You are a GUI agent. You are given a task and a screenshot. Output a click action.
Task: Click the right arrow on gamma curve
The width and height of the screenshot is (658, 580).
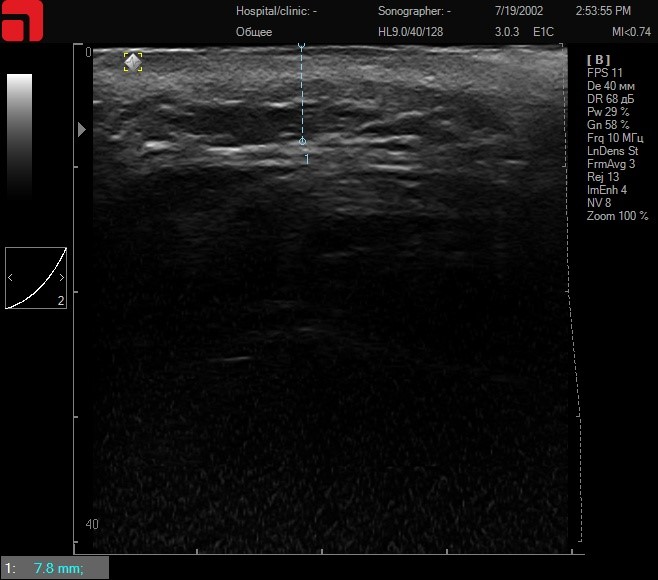[x=61, y=277]
